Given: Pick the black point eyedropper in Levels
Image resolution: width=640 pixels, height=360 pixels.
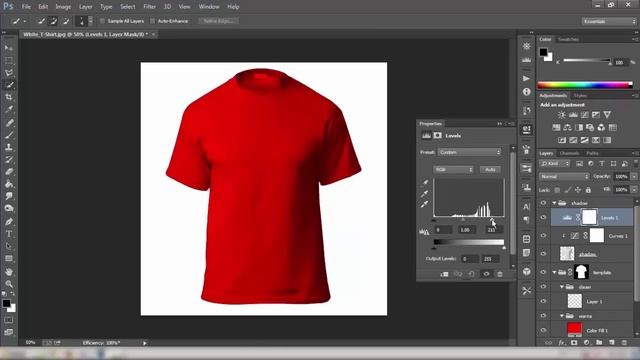Looking at the screenshot, I should pyautogui.click(x=425, y=182).
